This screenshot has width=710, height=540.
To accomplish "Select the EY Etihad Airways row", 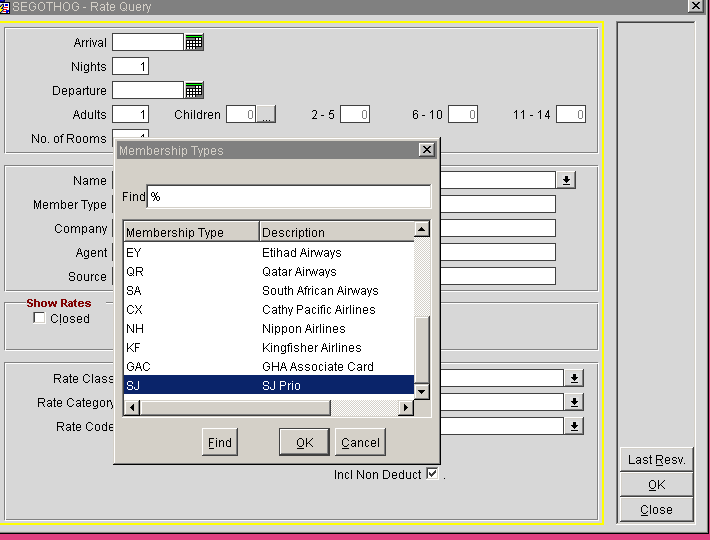I will (x=269, y=253).
